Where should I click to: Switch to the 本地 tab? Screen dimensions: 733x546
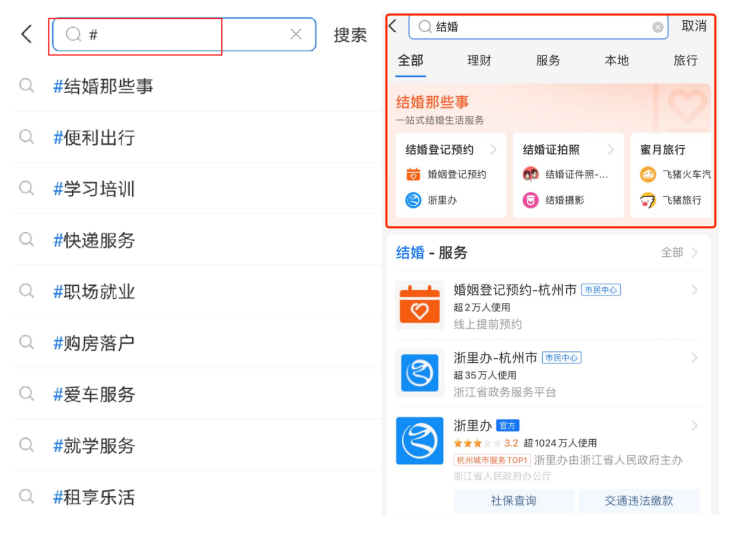(x=617, y=60)
